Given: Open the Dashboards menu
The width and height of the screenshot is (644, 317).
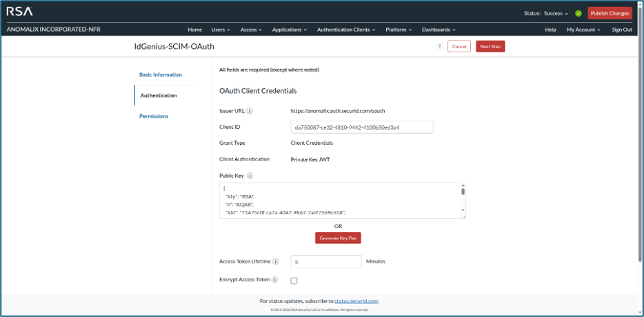Looking at the screenshot, I should [439, 30].
